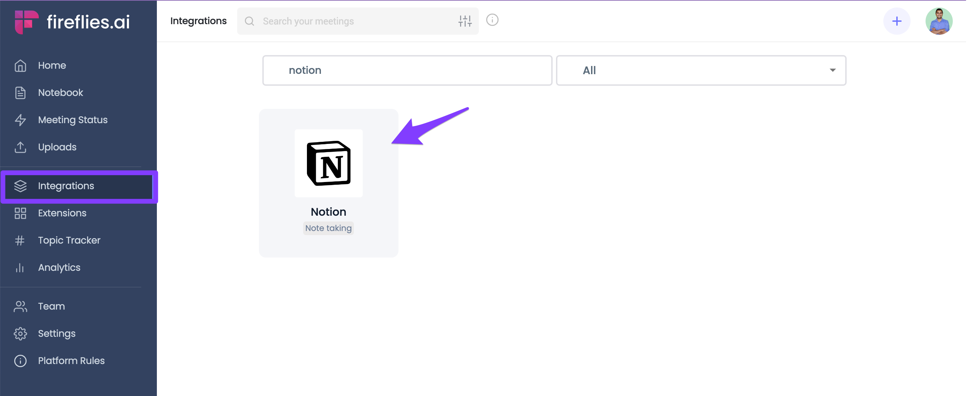The image size is (980, 396).
Task: Click the Note taking tag
Action: [x=328, y=228]
